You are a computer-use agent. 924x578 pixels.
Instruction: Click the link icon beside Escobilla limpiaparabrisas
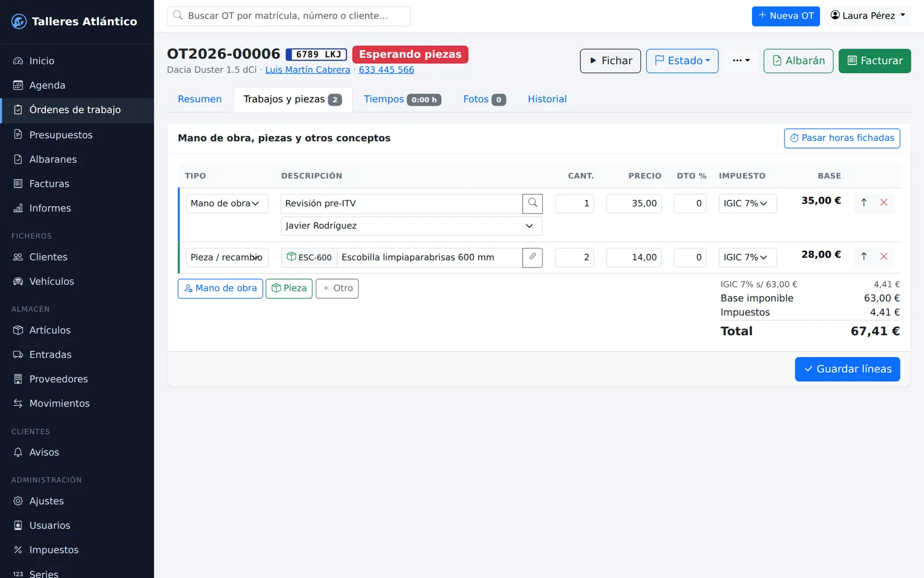click(532, 257)
